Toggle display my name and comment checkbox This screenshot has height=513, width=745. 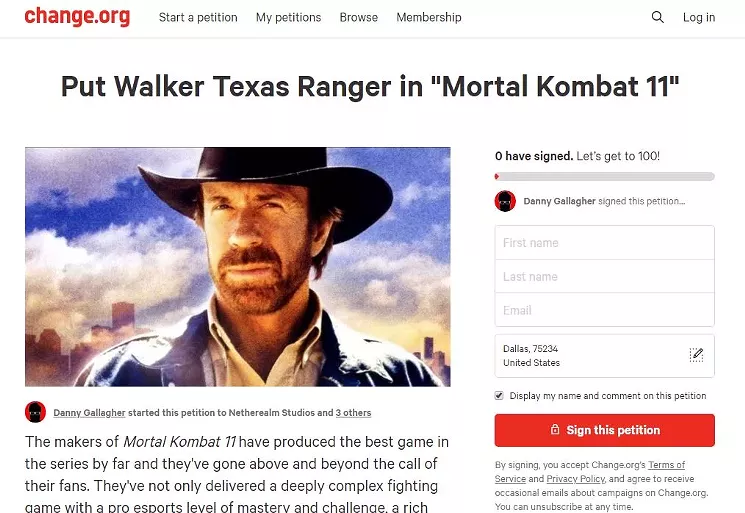click(499, 396)
